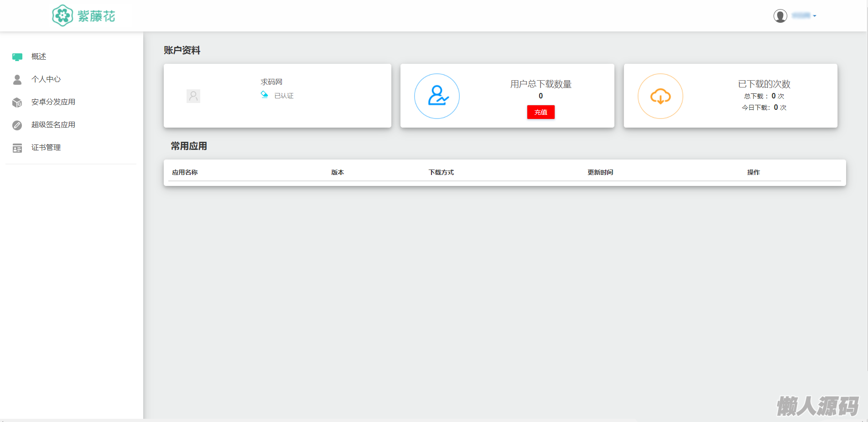Image resolution: width=868 pixels, height=422 pixels.
Task: Navigate to 证书管理
Action: [x=46, y=148]
